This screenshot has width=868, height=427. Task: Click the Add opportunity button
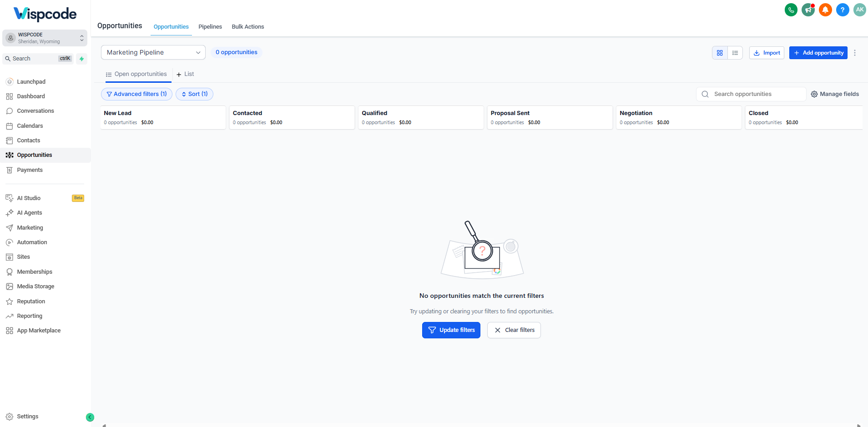818,53
